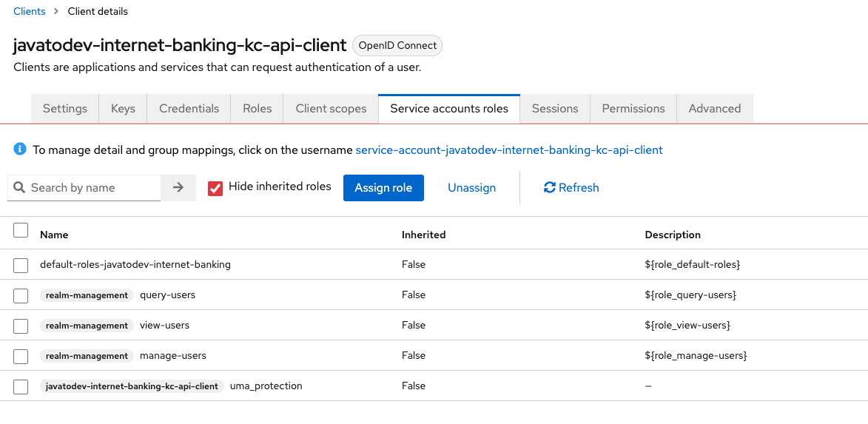Viewport: 868px width, 424px height.
Task: Check the uma_protection row checkbox
Action: coord(21,387)
